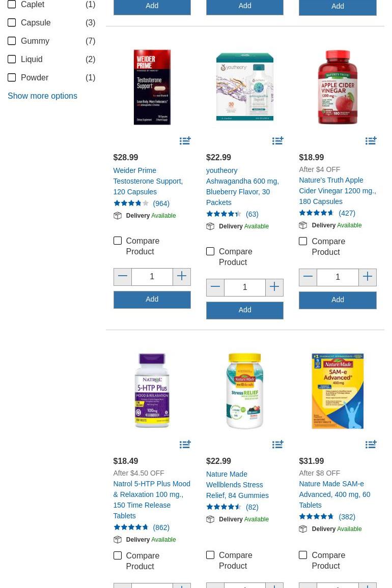Add Weider Prime Testosterone Support to list icon

click(x=185, y=140)
